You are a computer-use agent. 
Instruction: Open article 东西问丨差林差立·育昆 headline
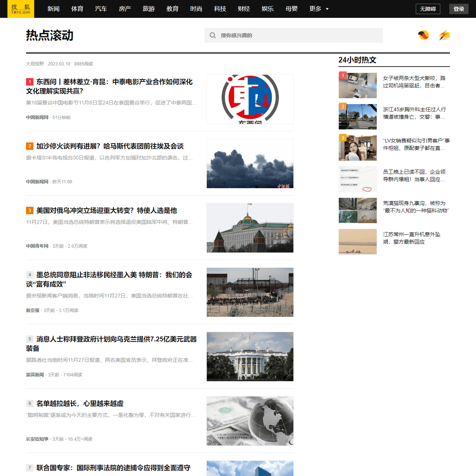point(109,86)
